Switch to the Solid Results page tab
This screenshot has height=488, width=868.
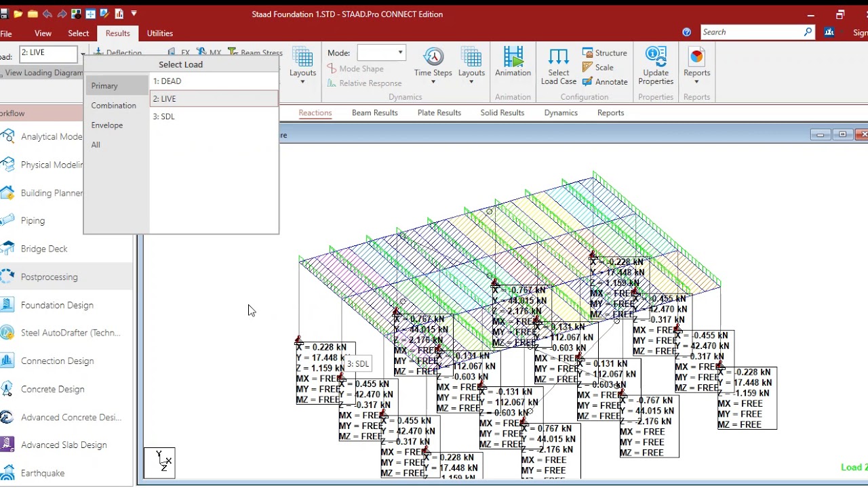click(502, 113)
